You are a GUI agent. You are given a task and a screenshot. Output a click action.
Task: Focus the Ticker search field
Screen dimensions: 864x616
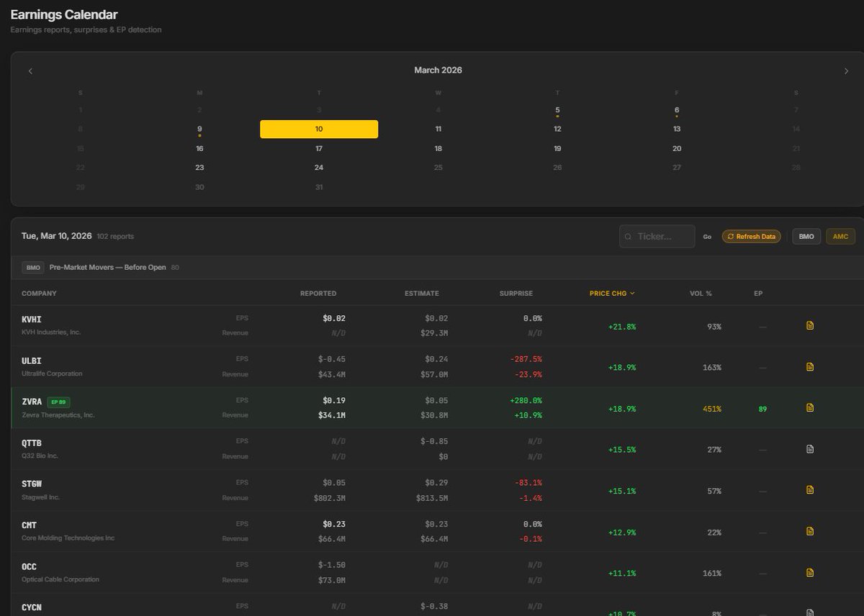[657, 236]
